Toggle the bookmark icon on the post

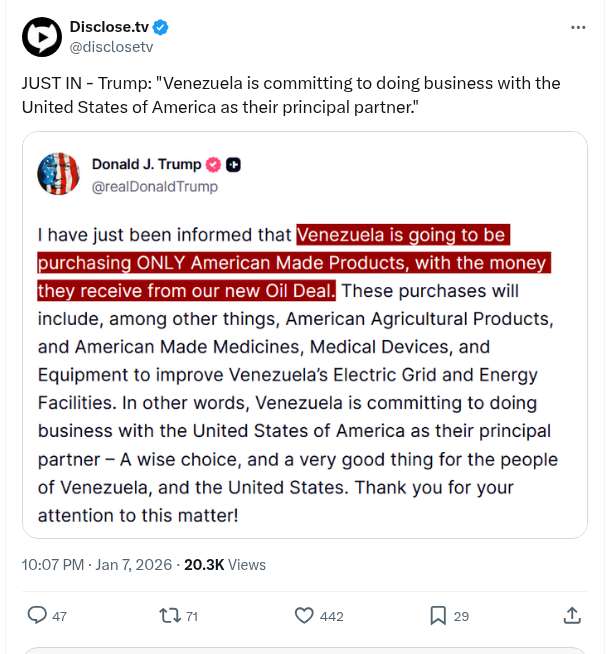(x=437, y=615)
